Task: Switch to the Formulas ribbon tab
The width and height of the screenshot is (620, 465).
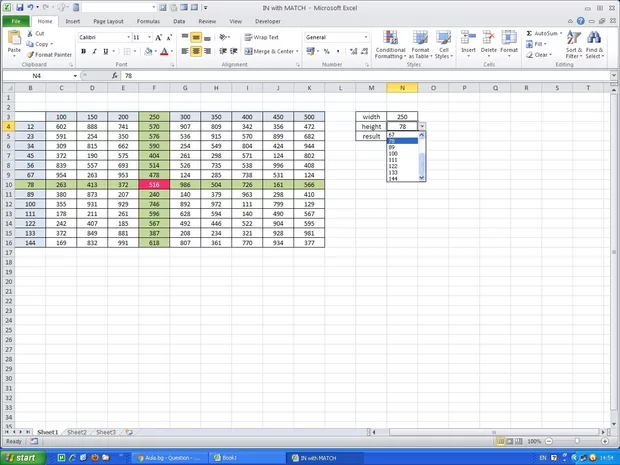Action: [147, 20]
